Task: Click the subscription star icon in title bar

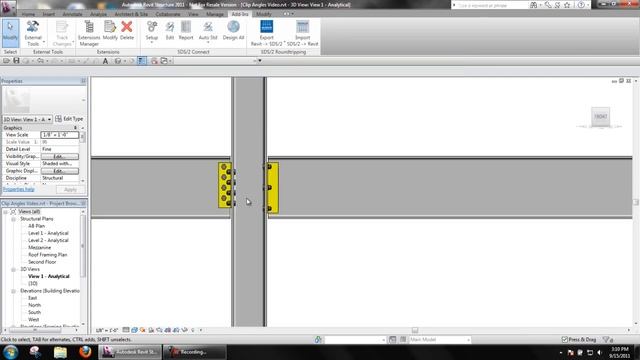Action: [567, 5]
